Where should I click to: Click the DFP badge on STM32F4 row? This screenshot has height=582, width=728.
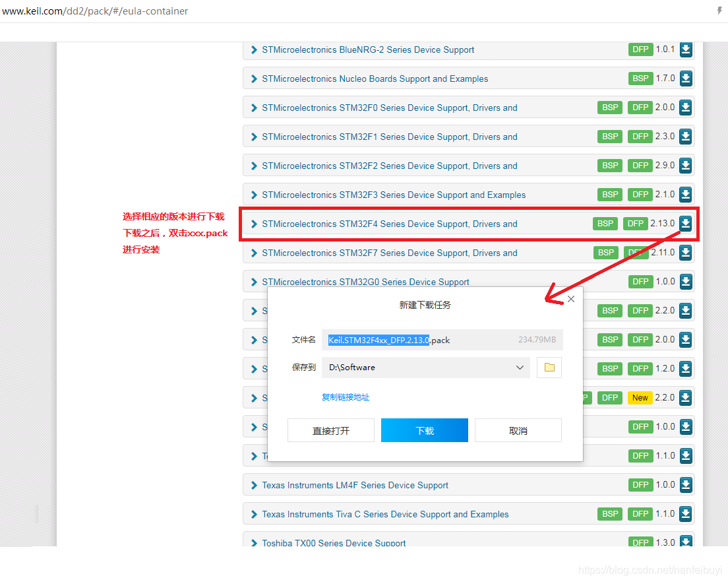pyautogui.click(x=635, y=224)
